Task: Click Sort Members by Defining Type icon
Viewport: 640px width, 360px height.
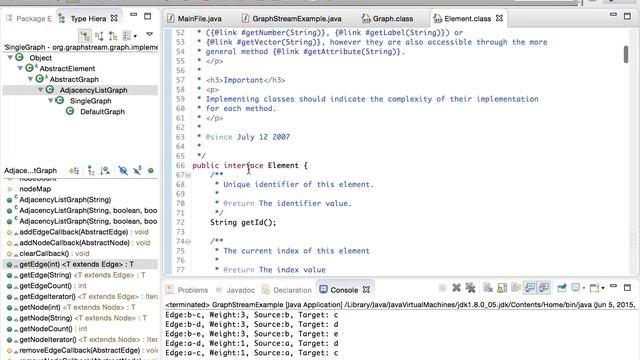Action: pos(105,171)
